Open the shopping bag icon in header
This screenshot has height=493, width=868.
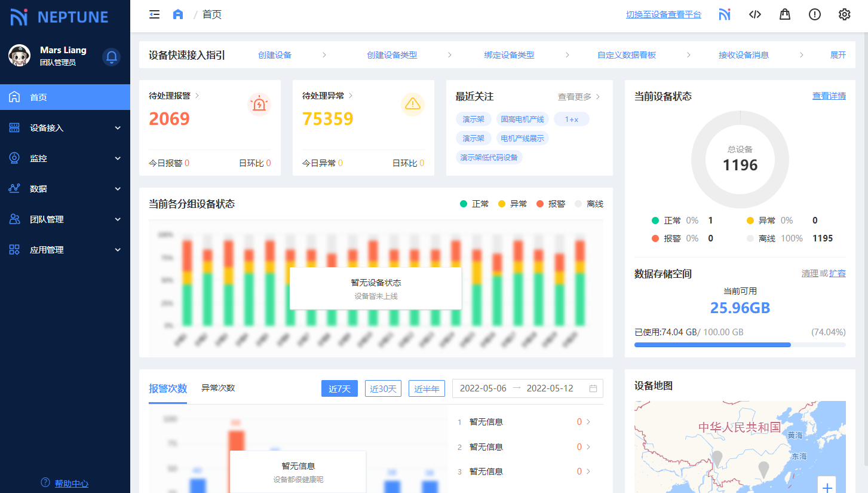[x=784, y=14]
